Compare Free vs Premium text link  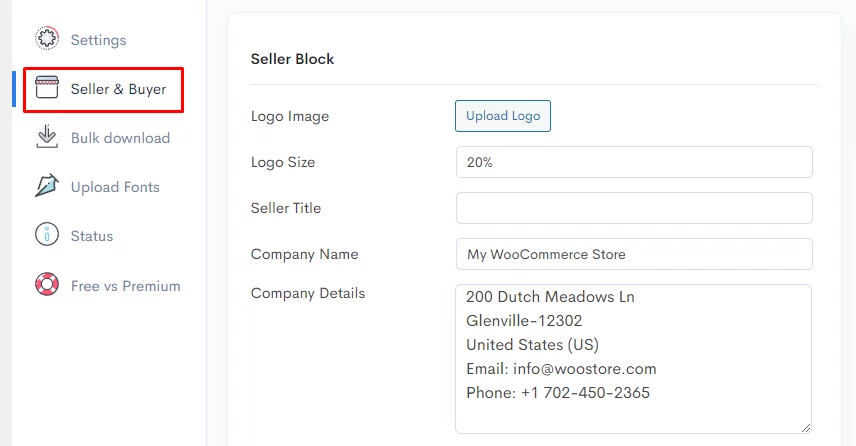coord(126,286)
